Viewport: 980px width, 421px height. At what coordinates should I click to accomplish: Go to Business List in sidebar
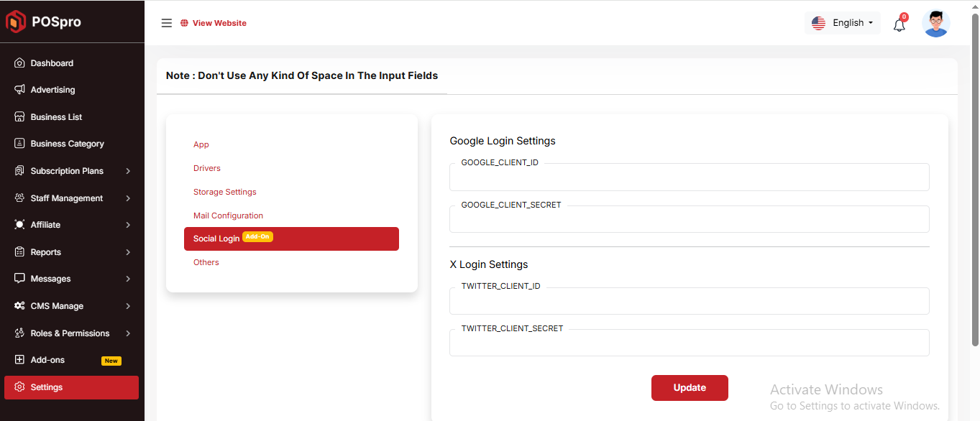(56, 117)
